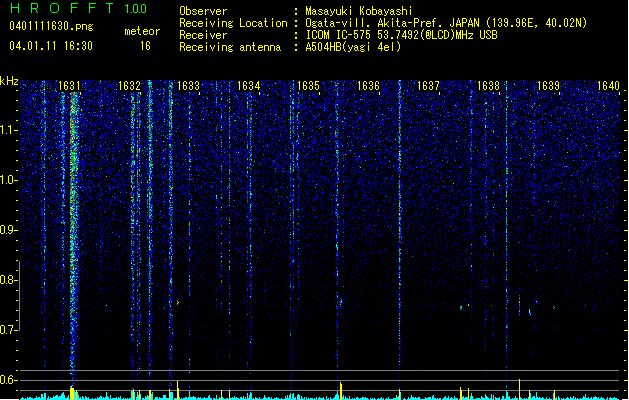This screenshot has height=400, width=629.
Task: Click the 1636 time axis label
Action: [368, 86]
